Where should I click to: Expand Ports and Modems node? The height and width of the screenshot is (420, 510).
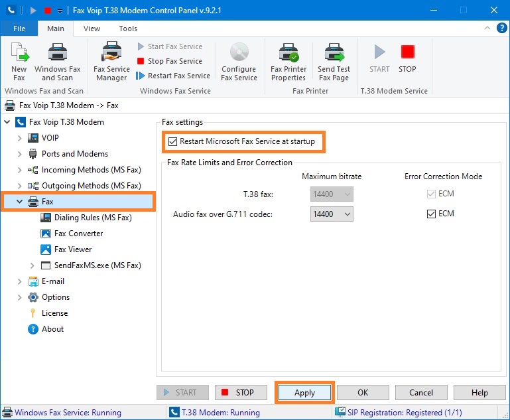[x=19, y=154]
